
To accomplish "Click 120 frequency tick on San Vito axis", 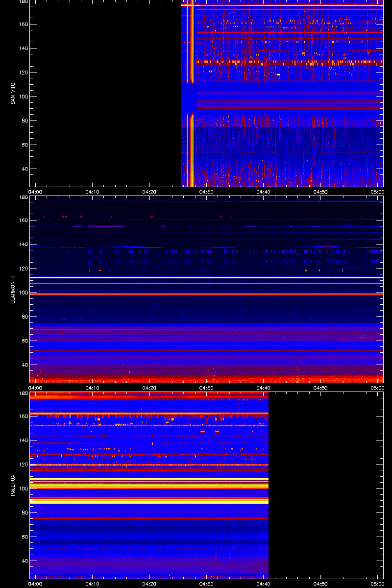I will [x=23, y=73].
